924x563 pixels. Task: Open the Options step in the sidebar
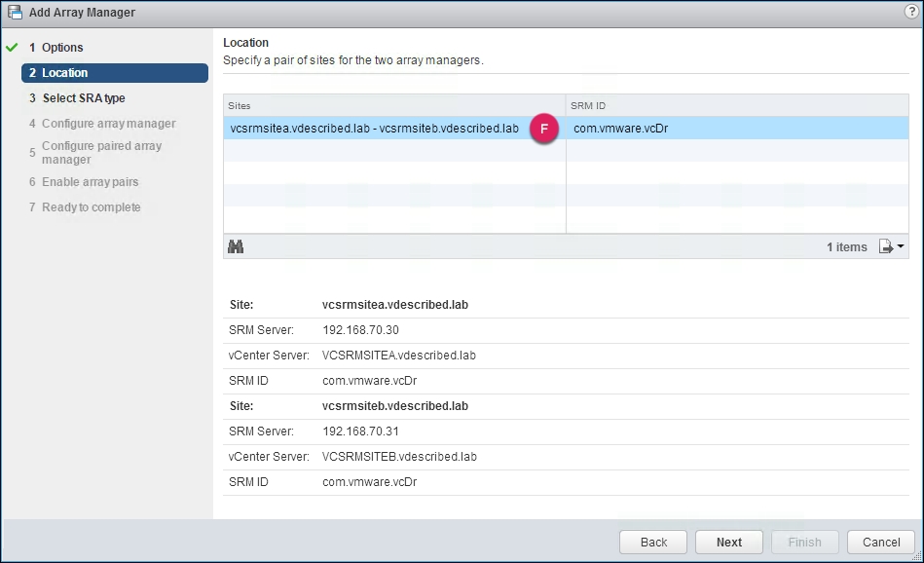pos(60,47)
